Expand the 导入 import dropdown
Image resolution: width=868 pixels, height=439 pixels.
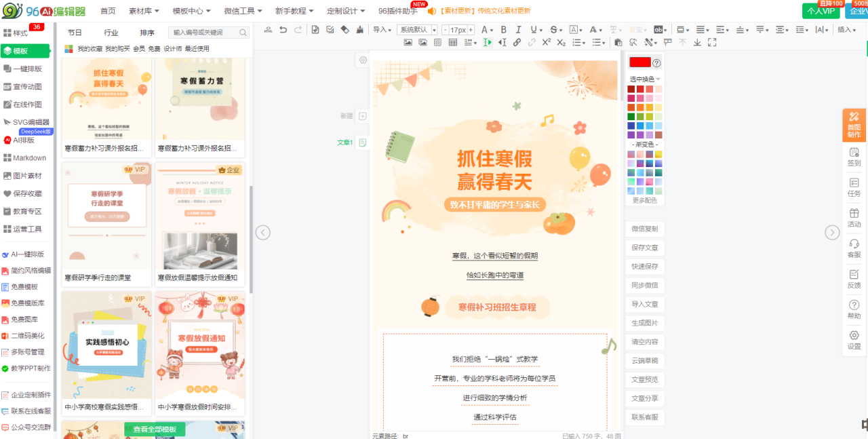click(382, 30)
